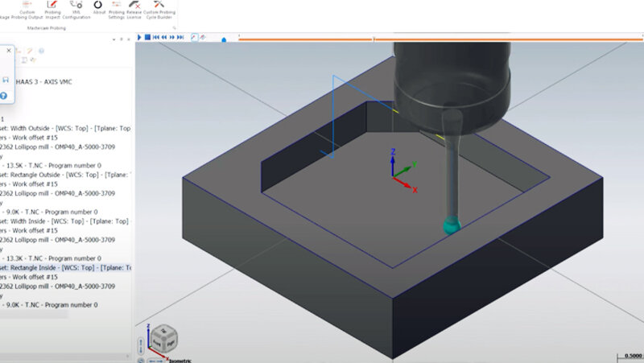This screenshot has height=363, width=644.
Task: Click the blue help question mark icon
Action: click(4, 96)
